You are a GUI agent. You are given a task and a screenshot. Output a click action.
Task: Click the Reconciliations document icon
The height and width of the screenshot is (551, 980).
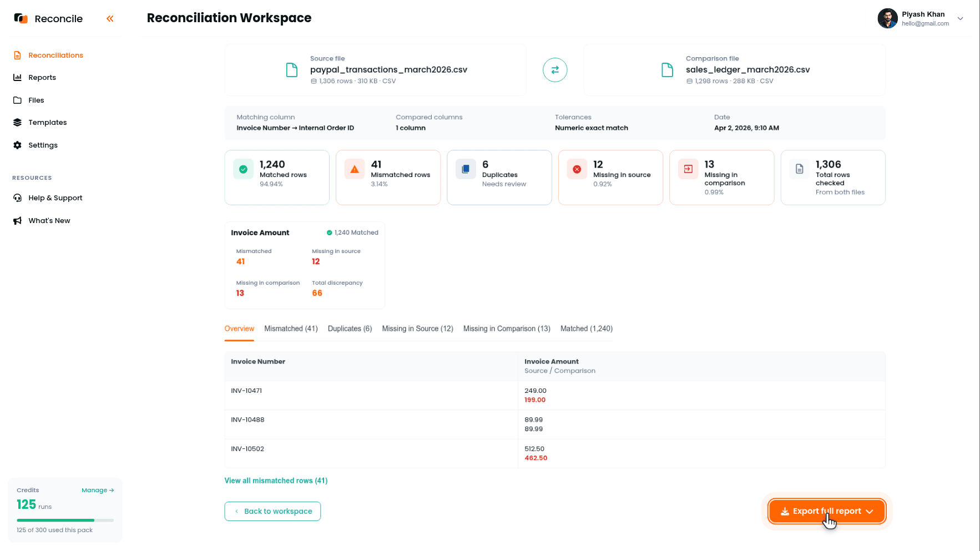coord(17,55)
